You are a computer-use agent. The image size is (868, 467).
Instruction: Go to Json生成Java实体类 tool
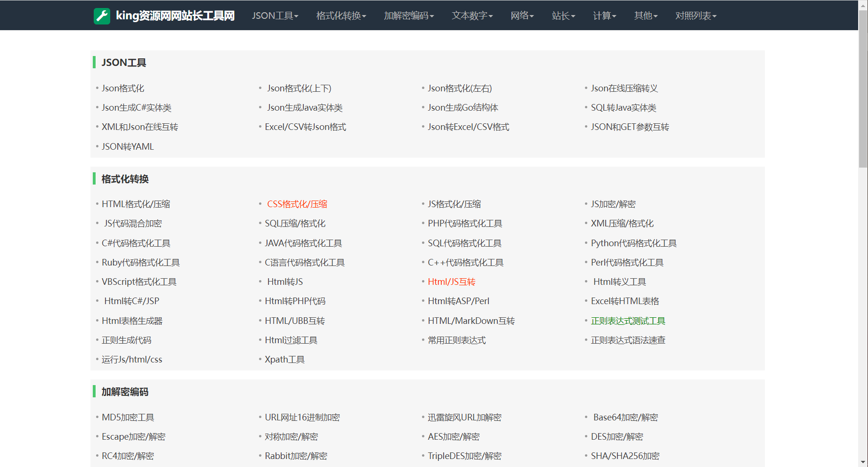click(x=305, y=107)
